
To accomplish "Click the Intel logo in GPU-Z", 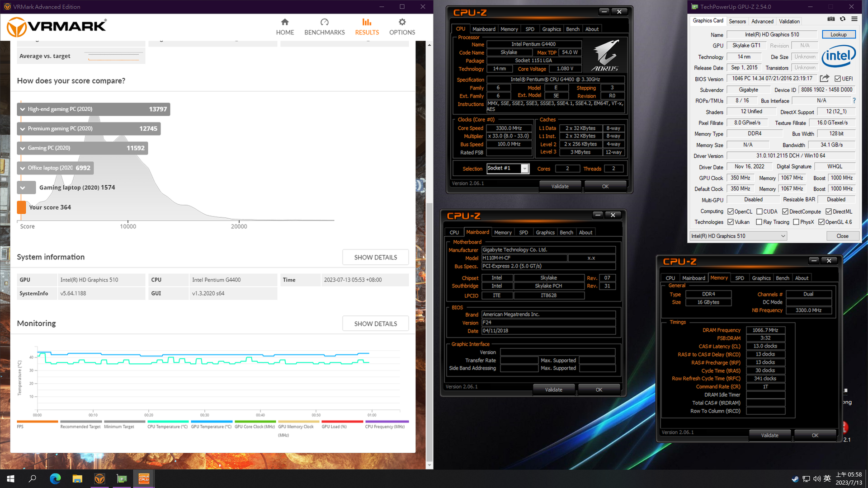I will [x=839, y=56].
